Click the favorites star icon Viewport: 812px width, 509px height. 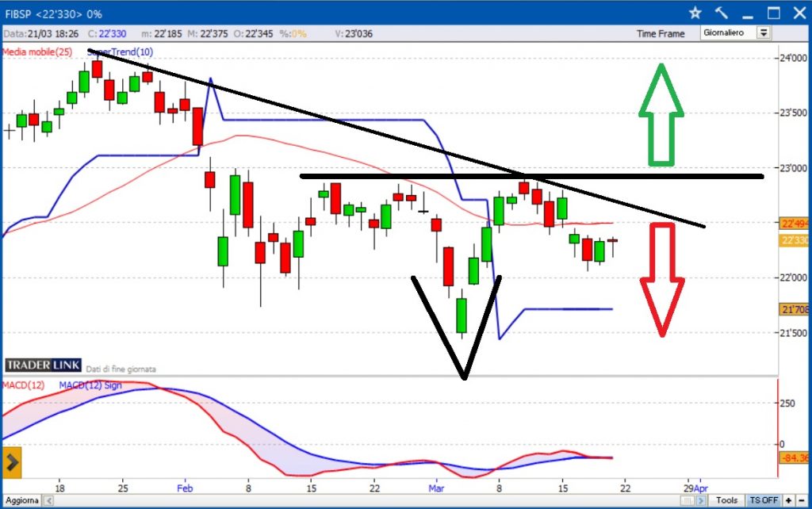[x=695, y=13]
